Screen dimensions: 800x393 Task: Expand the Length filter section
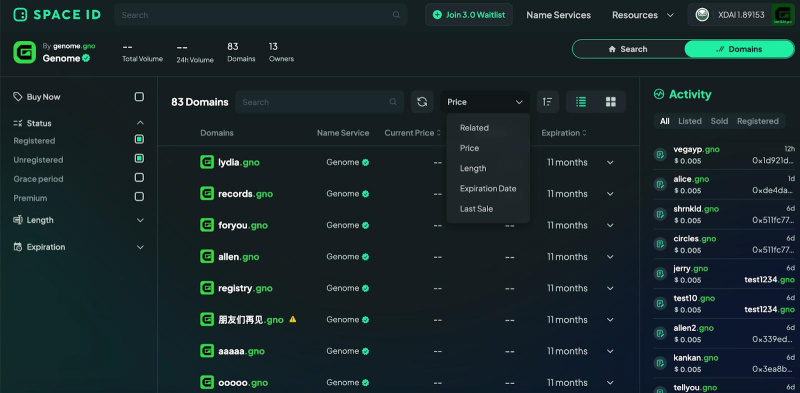click(x=79, y=220)
